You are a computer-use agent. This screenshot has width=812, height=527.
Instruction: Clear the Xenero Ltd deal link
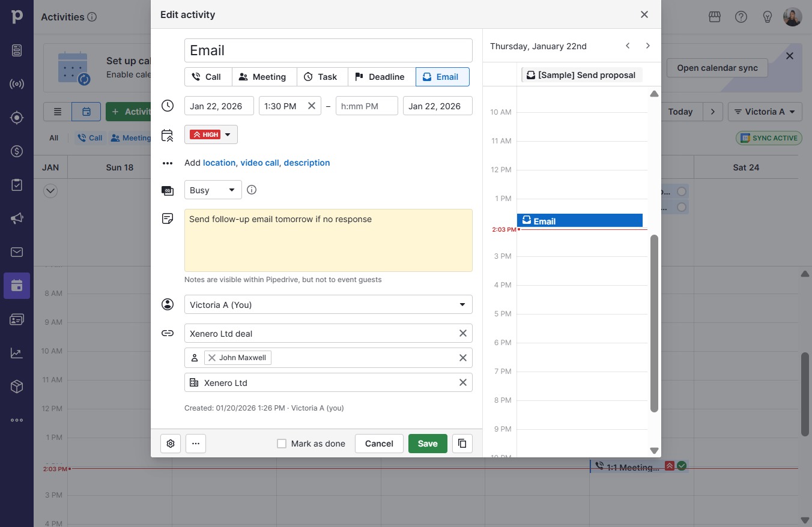(x=463, y=333)
